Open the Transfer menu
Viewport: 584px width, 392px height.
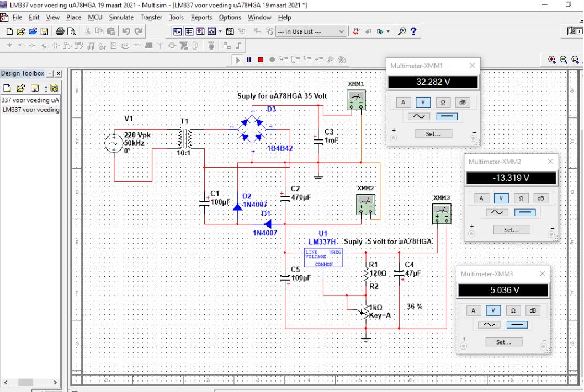[x=151, y=18]
